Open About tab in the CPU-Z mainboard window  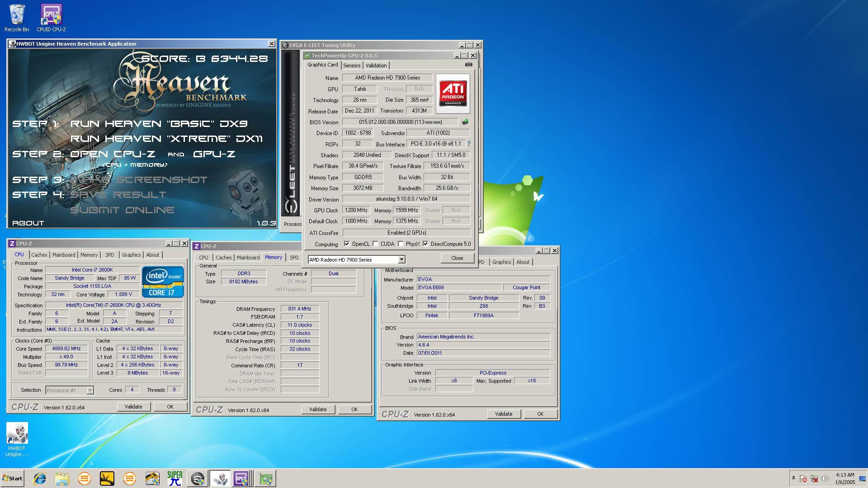tap(523, 262)
